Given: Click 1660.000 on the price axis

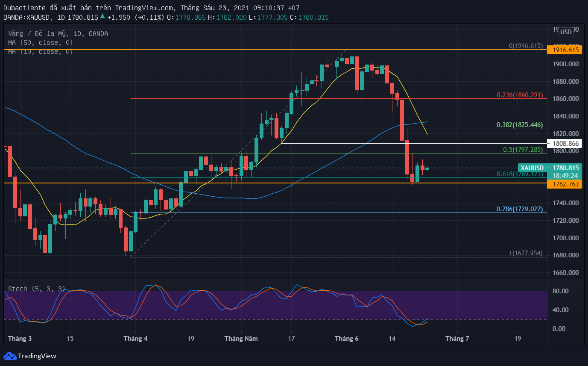Looking at the screenshot, I should point(565,273).
